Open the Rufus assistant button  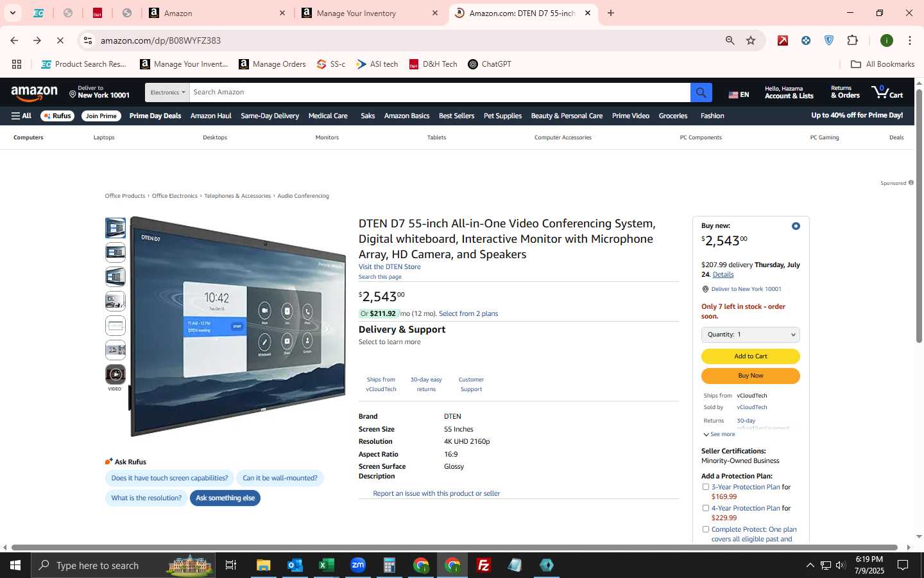click(57, 116)
